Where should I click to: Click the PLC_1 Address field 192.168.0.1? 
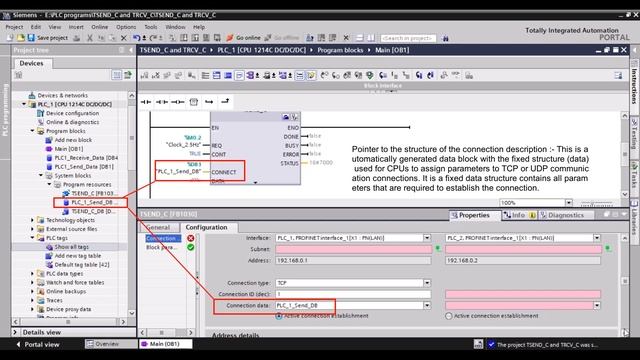(353, 260)
